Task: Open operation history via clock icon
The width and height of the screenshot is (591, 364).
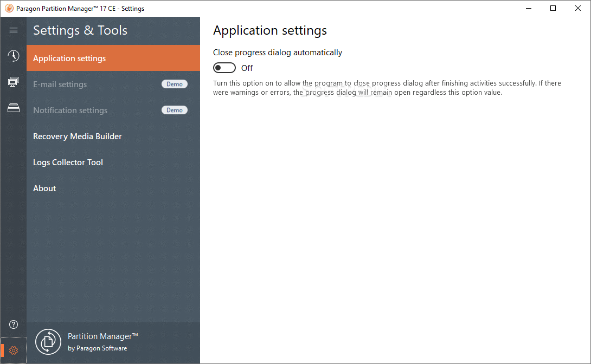Action: 13,56
